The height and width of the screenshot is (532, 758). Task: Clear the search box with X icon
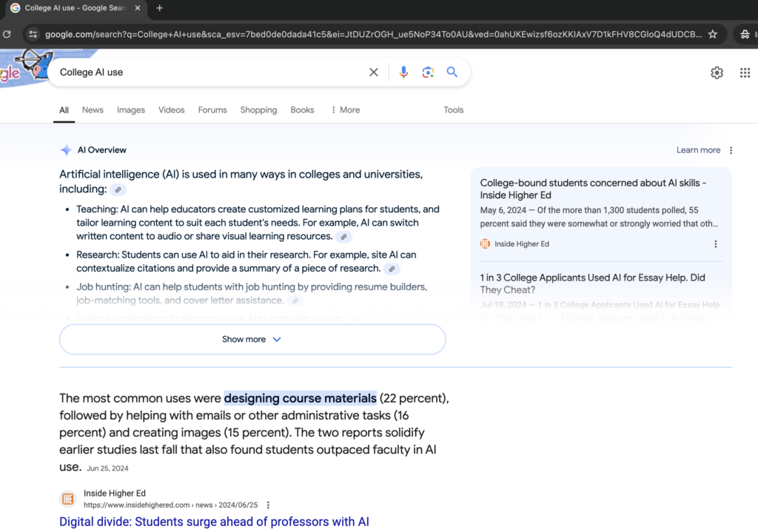[374, 73]
